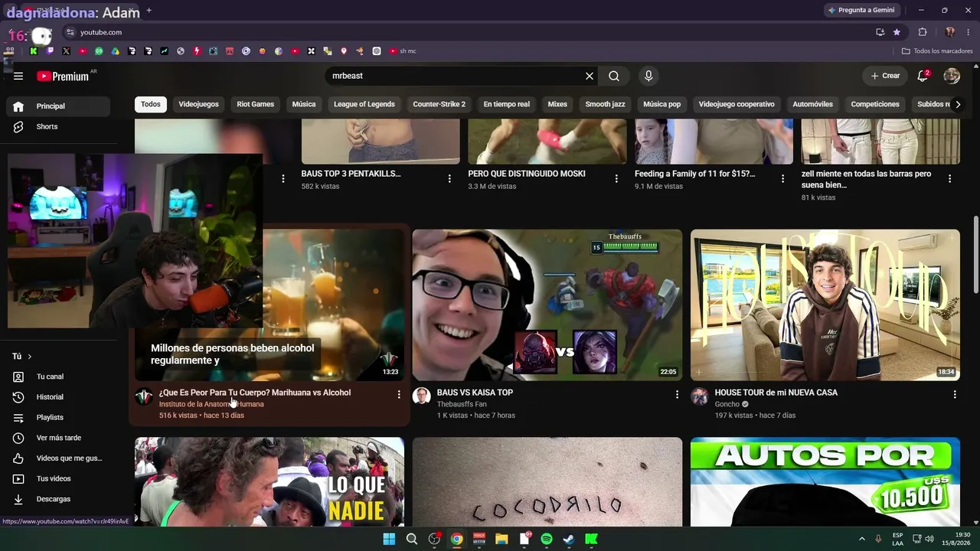The width and height of the screenshot is (980, 551).
Task: Expand the Tú section chevron
Action: click(x=30, y=357)
